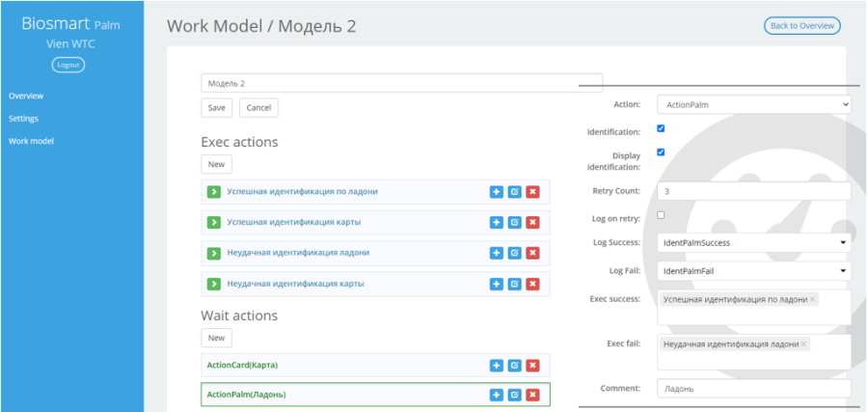Click the Comment field containing Ладонь
This screenshot has height=412, width=868.
754,389
